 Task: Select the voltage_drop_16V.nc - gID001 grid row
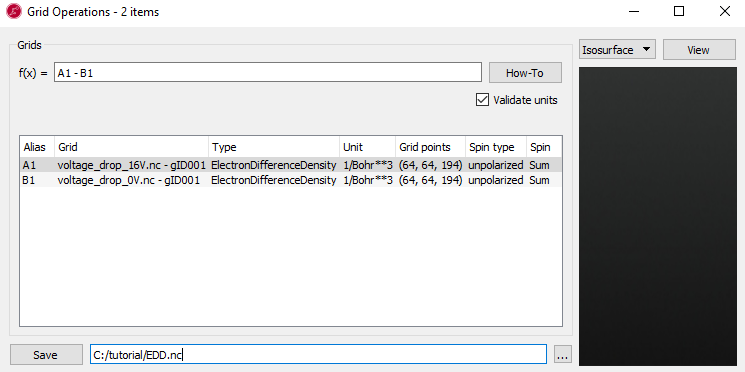click(132, 165)
